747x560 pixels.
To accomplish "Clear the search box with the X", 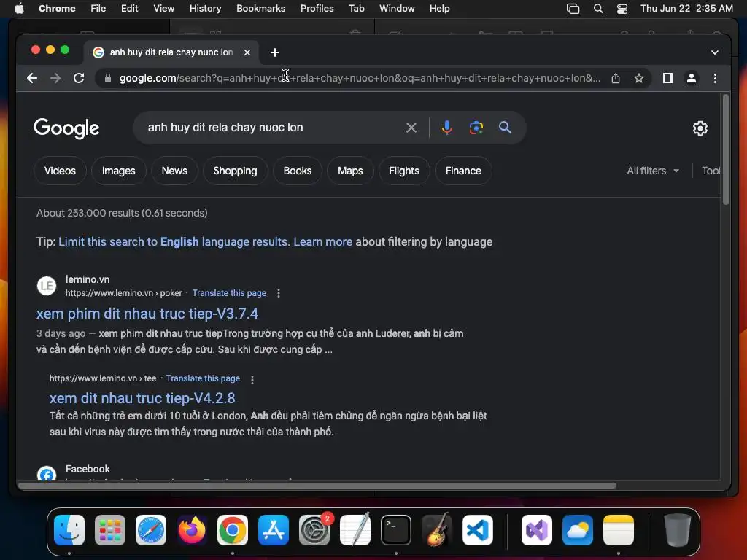I will 411,128.
